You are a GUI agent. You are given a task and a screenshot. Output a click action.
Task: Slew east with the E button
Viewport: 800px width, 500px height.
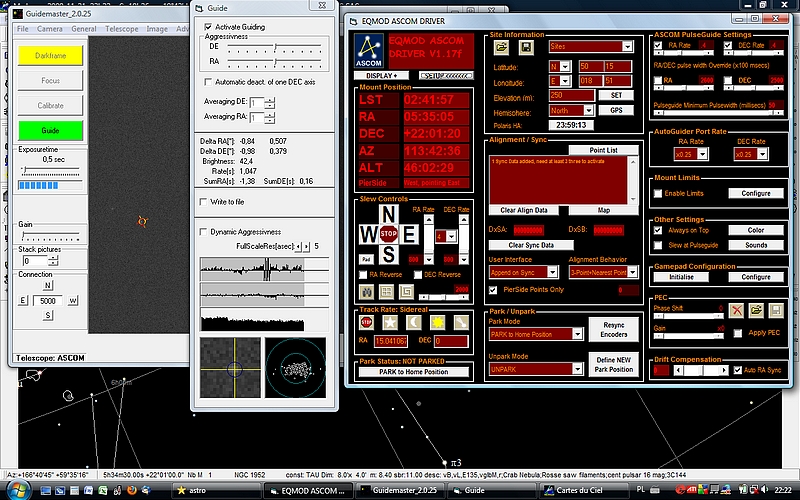(x=409, y=234)
